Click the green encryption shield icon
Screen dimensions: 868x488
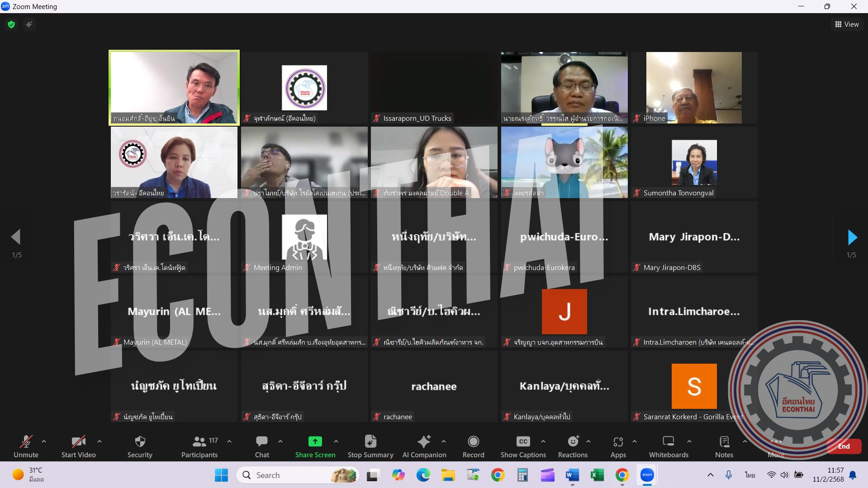tap(11, 24)
